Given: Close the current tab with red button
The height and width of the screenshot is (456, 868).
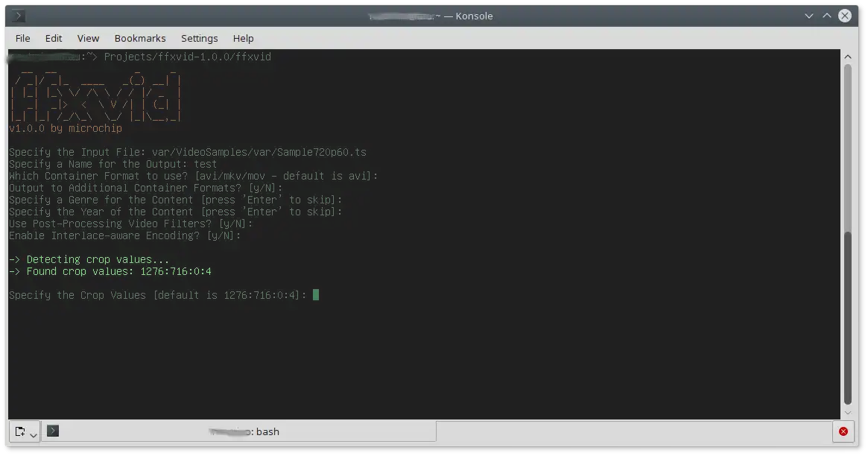Looking at the screenshot, I should pyautogui.click(x=843, y=431).
